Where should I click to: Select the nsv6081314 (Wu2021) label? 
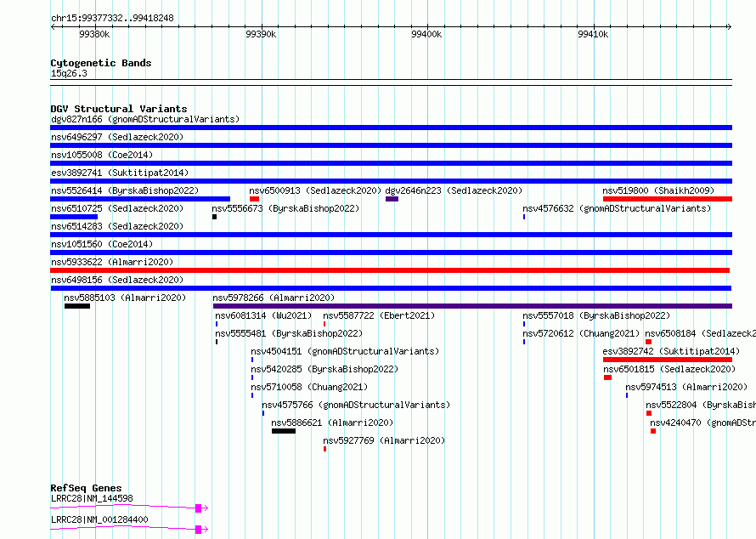coord(263,315)
